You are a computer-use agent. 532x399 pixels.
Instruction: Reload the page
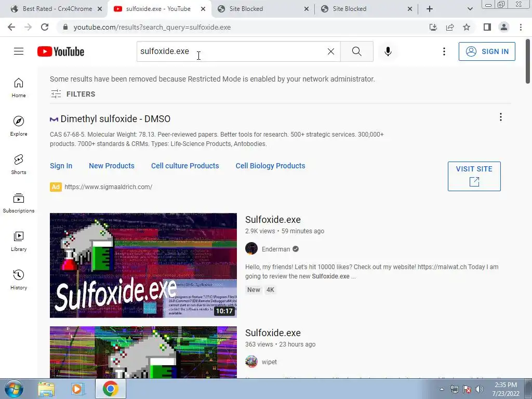45,27
